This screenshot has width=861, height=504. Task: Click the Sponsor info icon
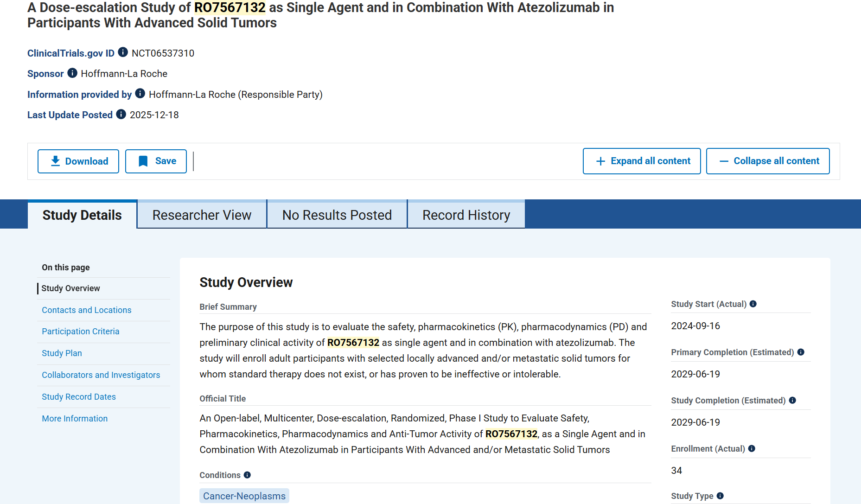[72, 73]
